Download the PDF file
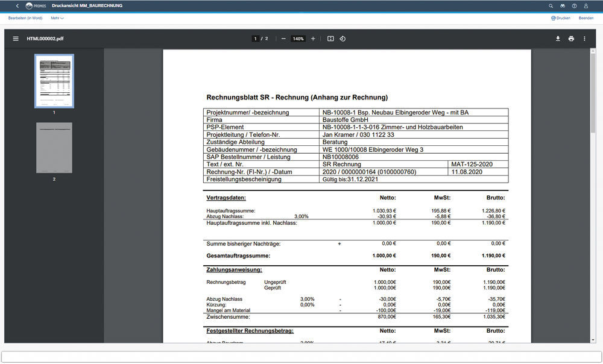603x364 pixels. click(x=558, y=39)
